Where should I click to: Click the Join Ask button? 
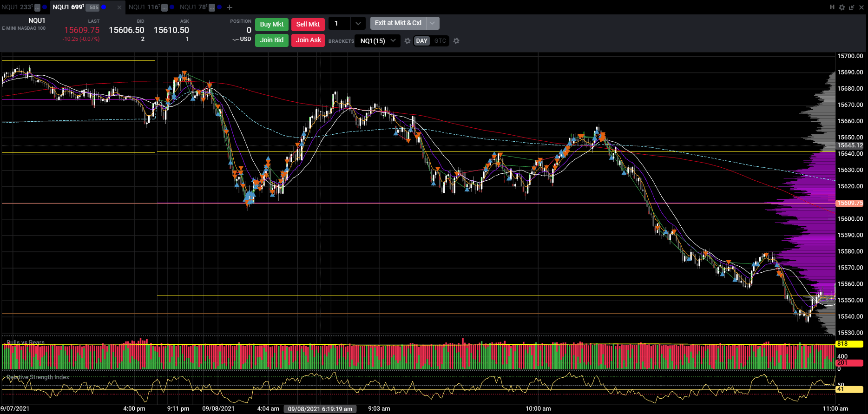(x=308, y=40)
